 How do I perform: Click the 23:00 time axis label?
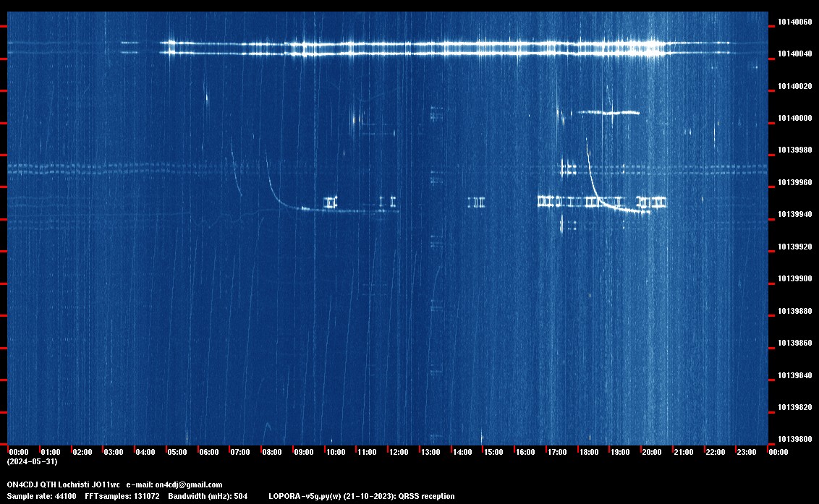tap(747, 452)
